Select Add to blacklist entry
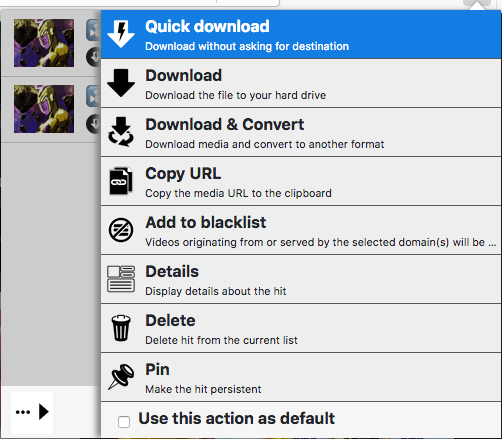The width and height of the screenshot is (502, 439). tap(301, 230)
